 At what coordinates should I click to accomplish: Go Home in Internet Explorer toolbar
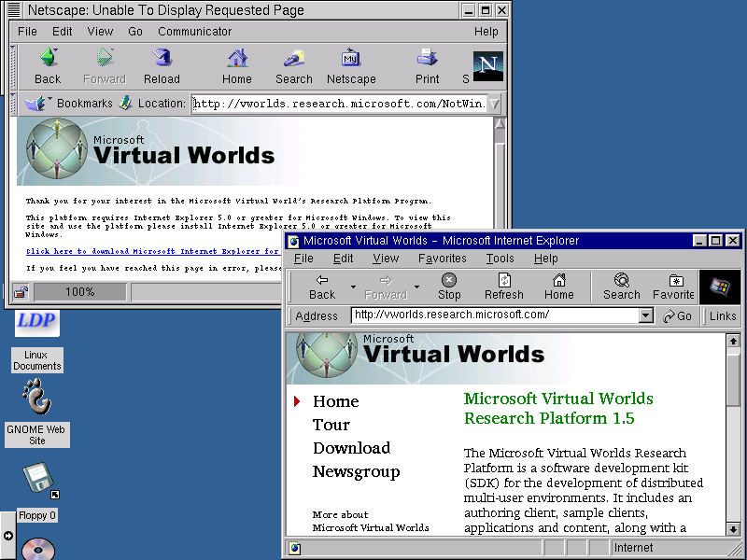click(558, 287)
